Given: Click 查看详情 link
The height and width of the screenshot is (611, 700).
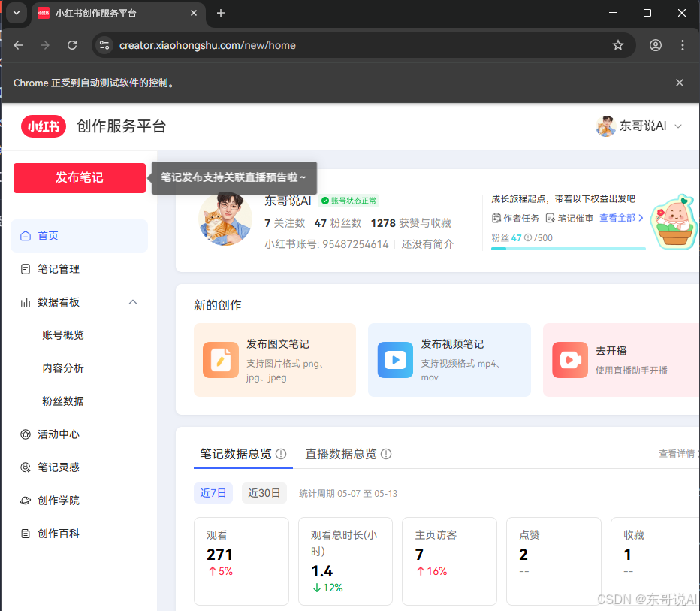Looking at the screenshot, I should pos(676,454).
